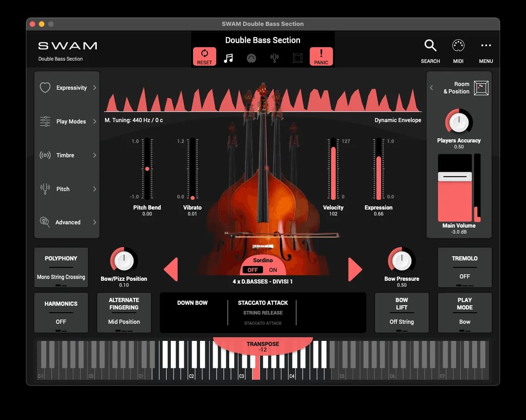Viewport: 526px width, 420px height.
Task: Expand the Timbre section
Action: click(67, 155)
